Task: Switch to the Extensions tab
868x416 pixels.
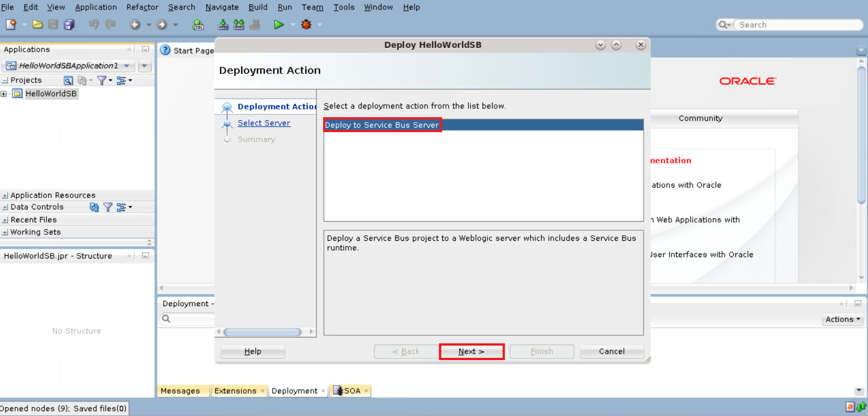Action: coord(239,391)
